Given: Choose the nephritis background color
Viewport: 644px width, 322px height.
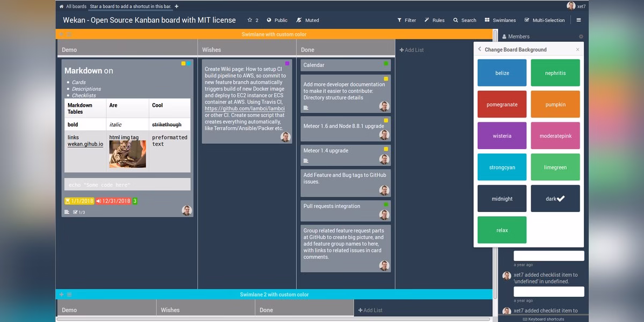Looking at the screenshot, I should pos(555,73).
